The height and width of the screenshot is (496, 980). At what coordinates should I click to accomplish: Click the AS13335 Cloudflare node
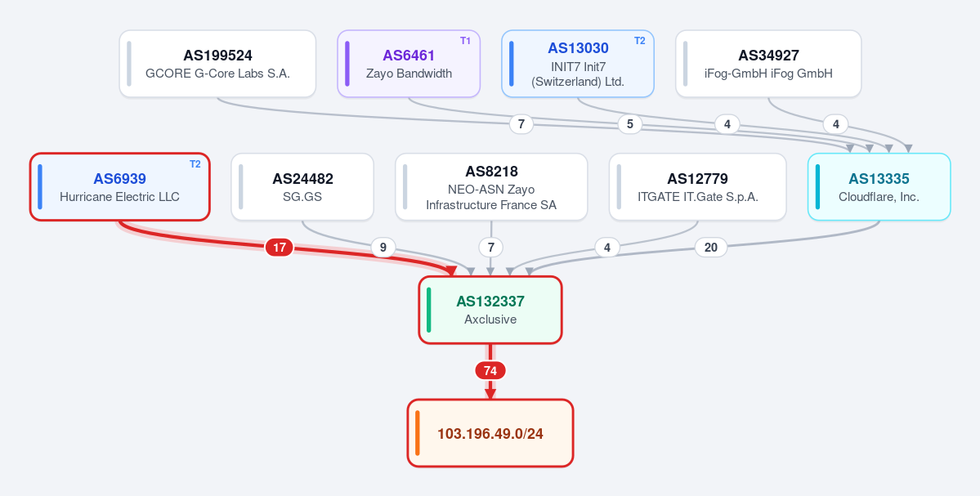(879, 187)
